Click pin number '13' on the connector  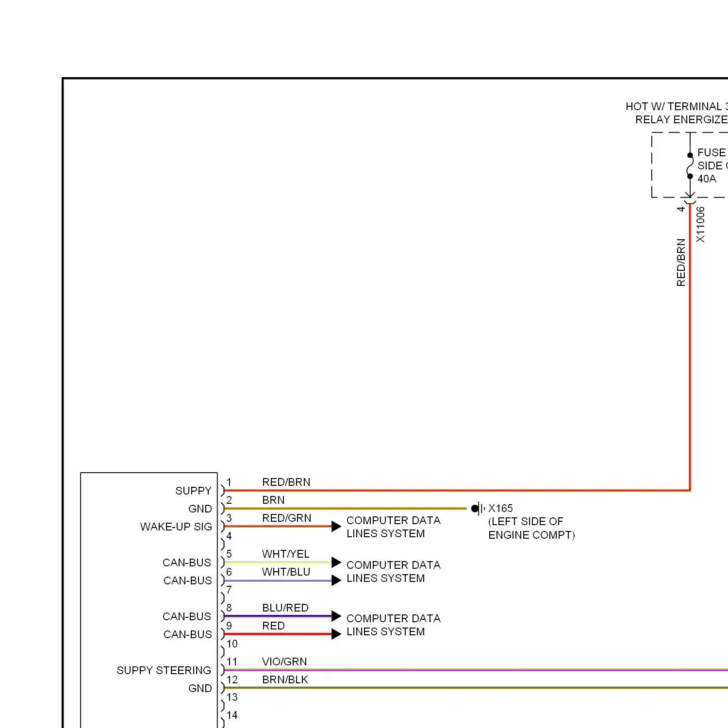coord(232,697)
